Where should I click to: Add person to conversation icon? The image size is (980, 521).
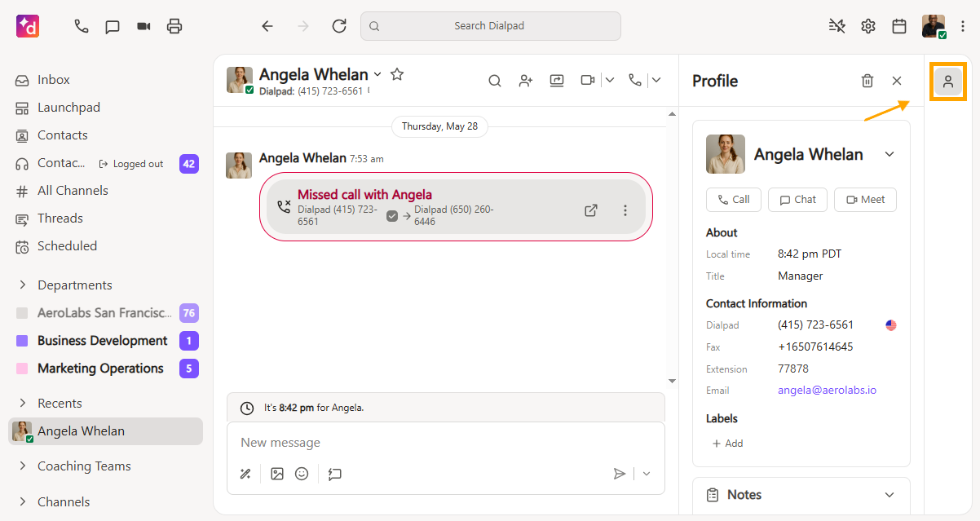(526, 80)
